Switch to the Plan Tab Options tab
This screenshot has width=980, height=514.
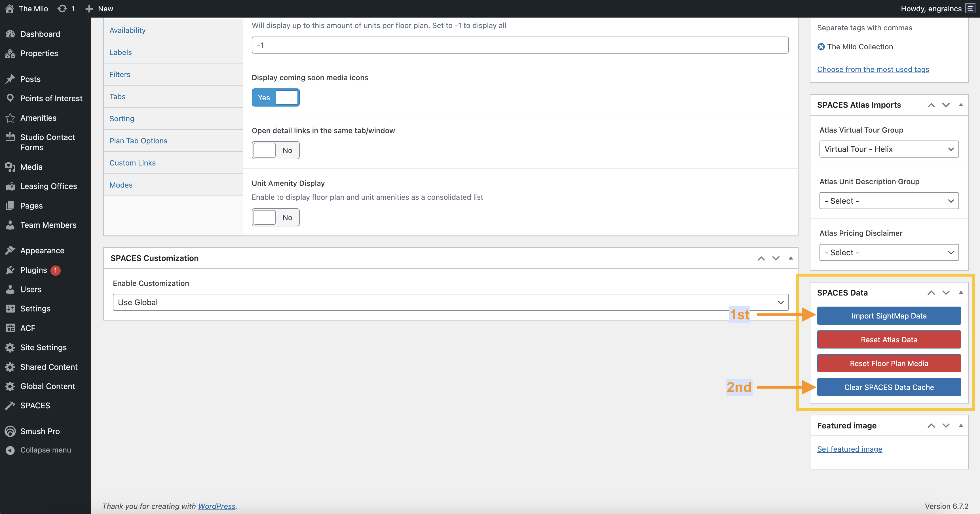(173, 141)
